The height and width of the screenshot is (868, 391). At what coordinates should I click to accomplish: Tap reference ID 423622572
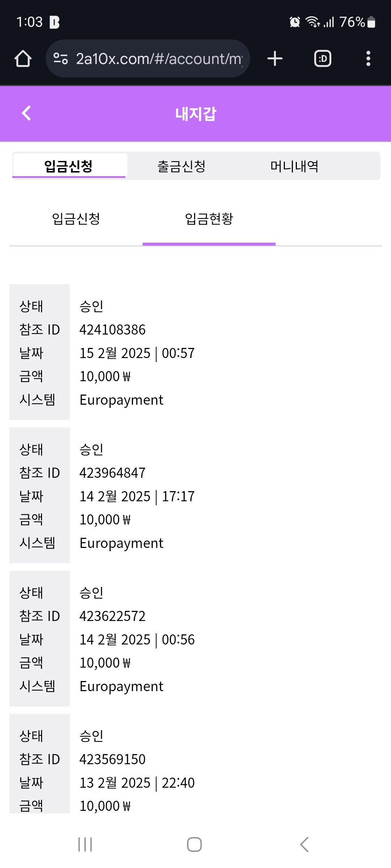click(113, 616)
